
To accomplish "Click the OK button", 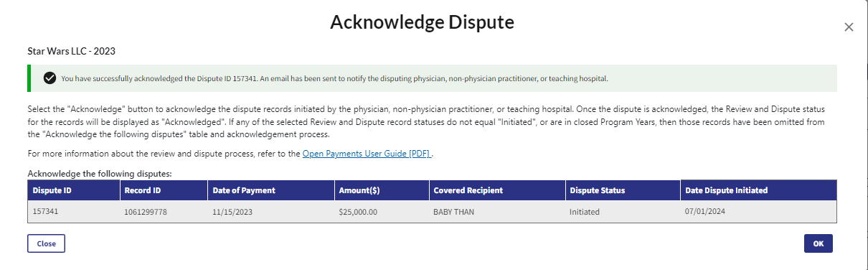I will pos(818,243).
